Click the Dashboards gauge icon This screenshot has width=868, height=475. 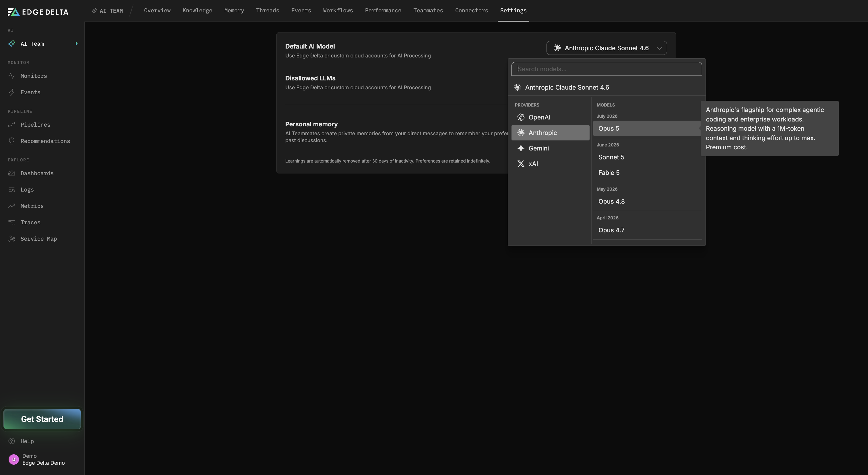(x=12, y=173)
